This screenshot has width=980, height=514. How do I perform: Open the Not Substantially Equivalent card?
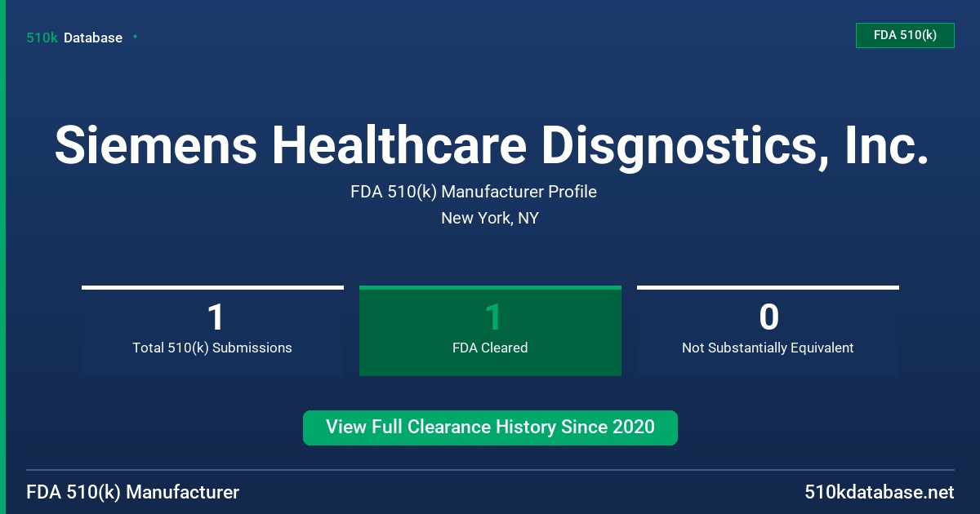768,330
